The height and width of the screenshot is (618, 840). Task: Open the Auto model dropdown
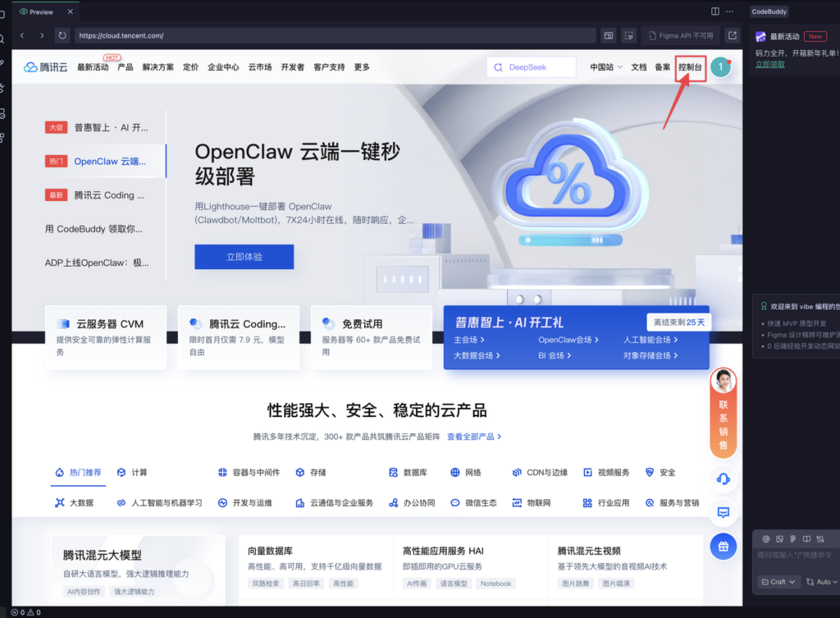821,582
